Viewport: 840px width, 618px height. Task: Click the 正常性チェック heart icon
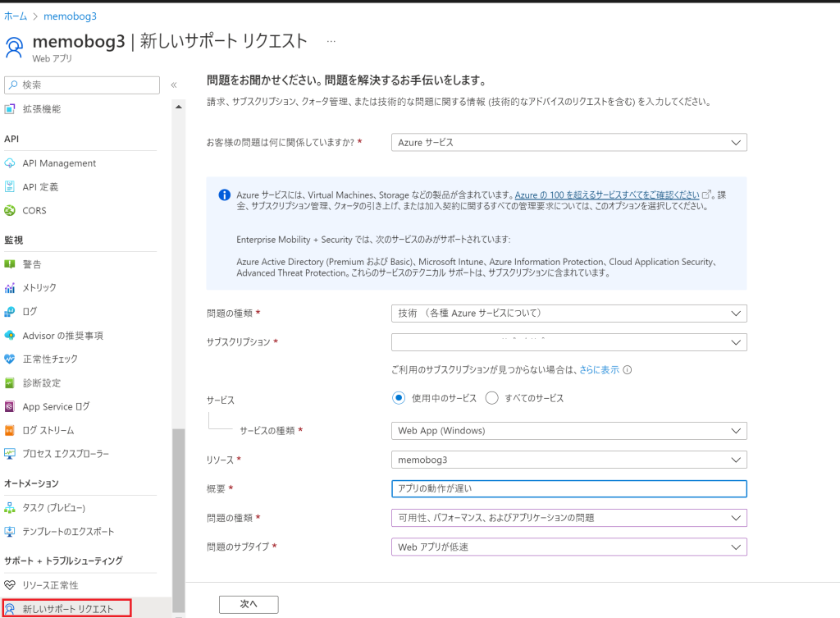[10, 359]
